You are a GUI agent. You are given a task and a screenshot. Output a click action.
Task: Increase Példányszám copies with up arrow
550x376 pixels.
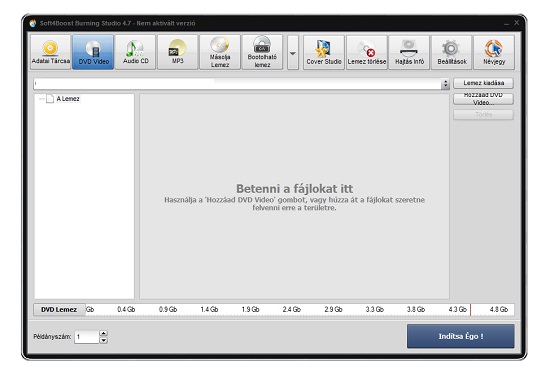coord(103,333)
